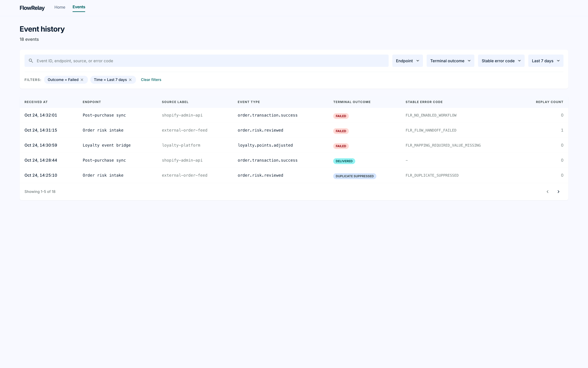Expand the Stable error code dropdown
588x368 pixels.
click(501, 61)
